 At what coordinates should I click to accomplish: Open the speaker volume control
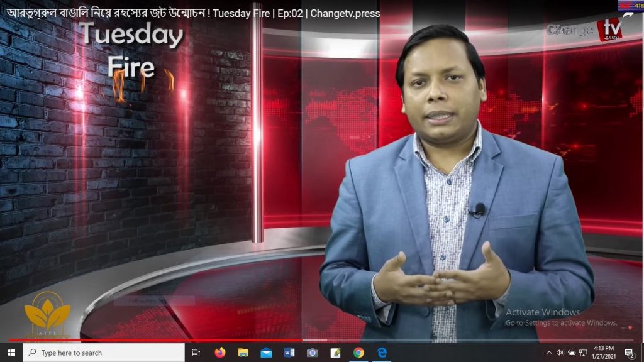point(560,353)
